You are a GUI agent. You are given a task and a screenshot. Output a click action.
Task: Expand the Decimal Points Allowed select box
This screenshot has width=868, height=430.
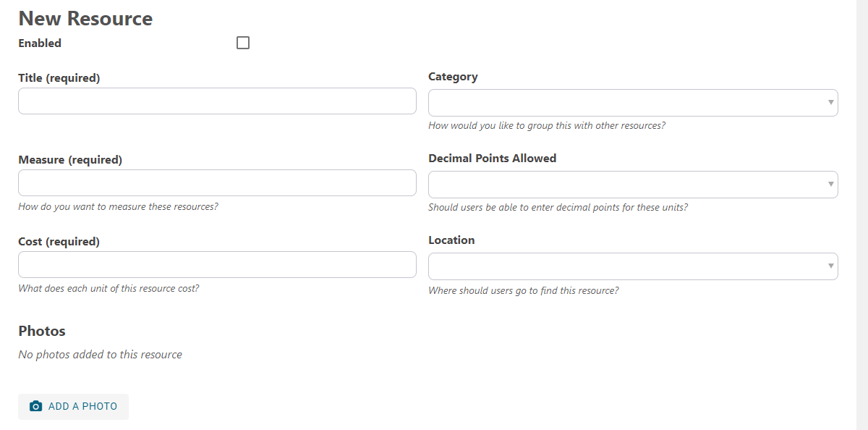point(633,185)
